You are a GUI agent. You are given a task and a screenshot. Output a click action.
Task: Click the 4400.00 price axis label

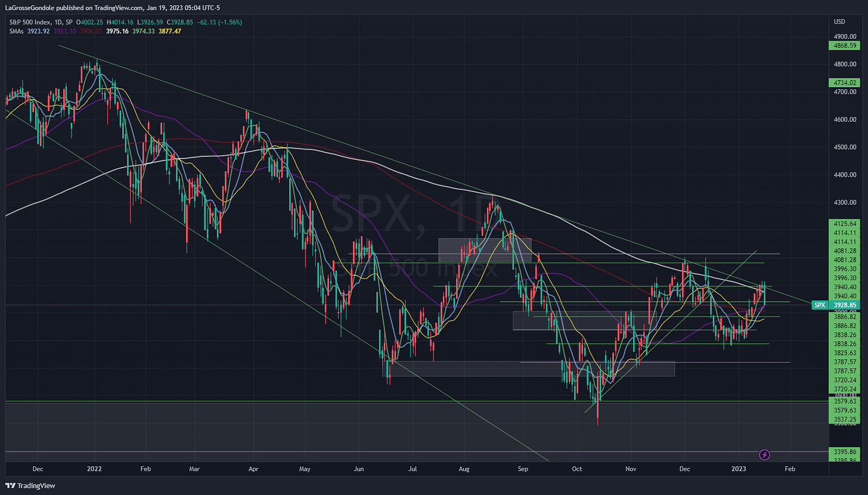(x=845, y=175)
